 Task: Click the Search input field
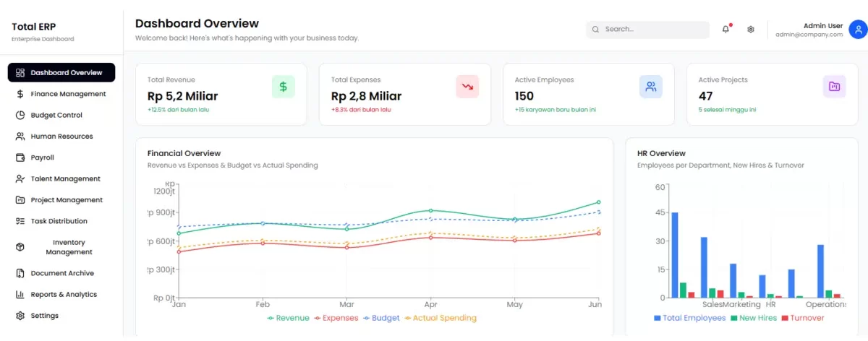651,30
